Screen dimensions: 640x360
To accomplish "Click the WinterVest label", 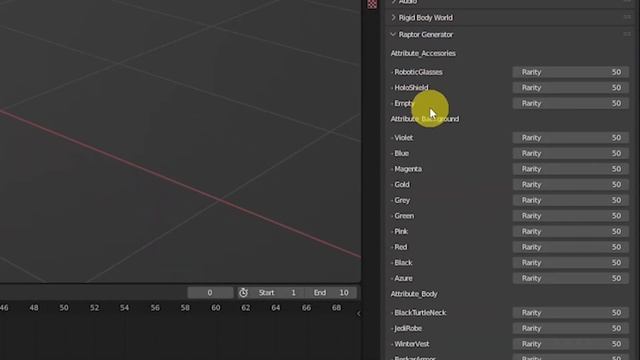I will coord(411,344).
